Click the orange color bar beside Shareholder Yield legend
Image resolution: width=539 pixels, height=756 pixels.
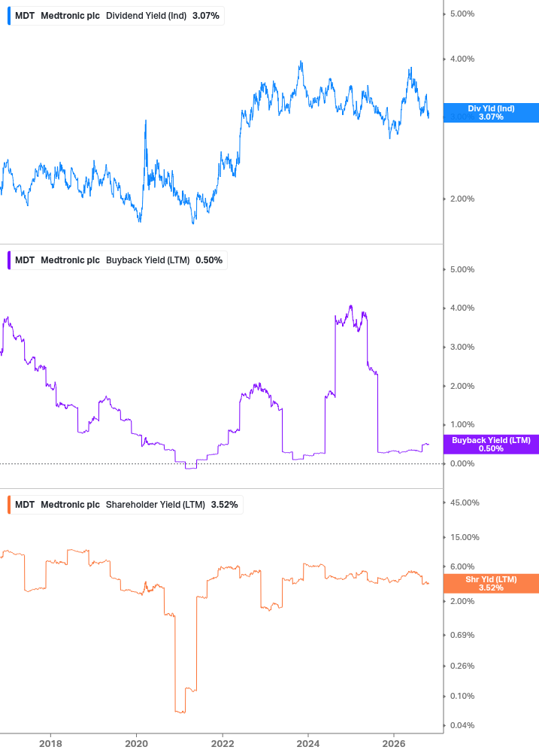[9, 504]
